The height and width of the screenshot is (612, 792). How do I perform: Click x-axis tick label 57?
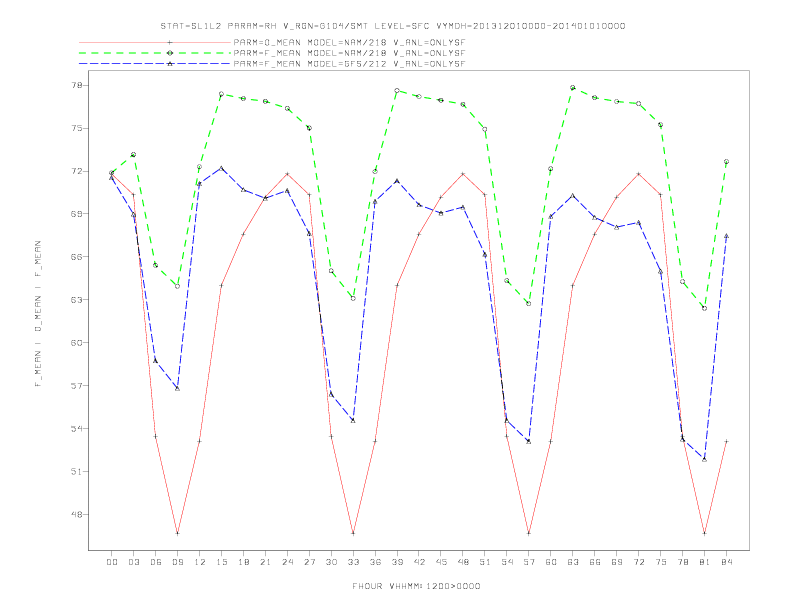529,562
